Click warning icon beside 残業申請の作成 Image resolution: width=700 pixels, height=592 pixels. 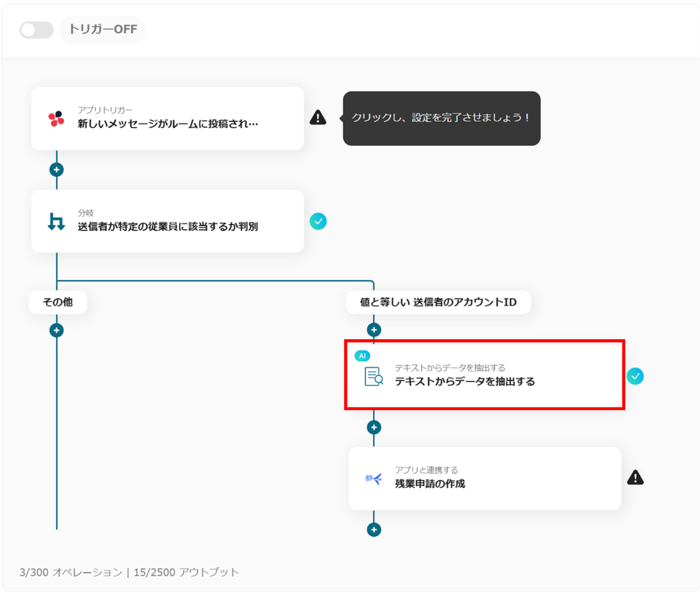[x=635, y=477]
